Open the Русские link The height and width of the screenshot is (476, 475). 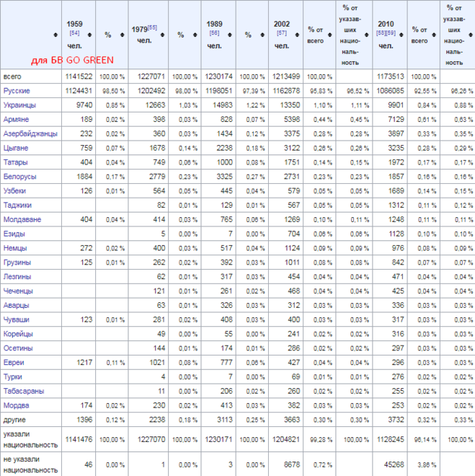point(17,91)
